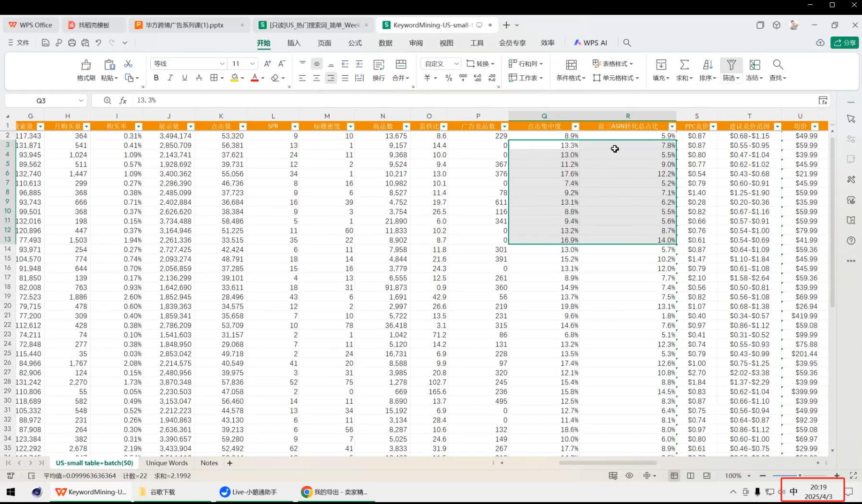Click the 排序 sort icon
Screen dimensions: 862x504
(707, 65)
